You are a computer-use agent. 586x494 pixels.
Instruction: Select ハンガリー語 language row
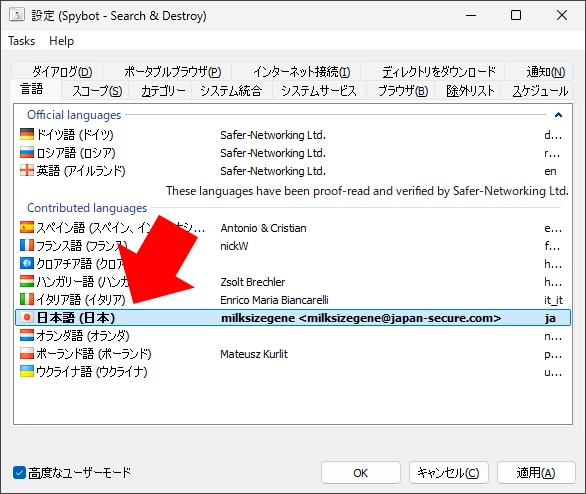(x=293, y=281)
